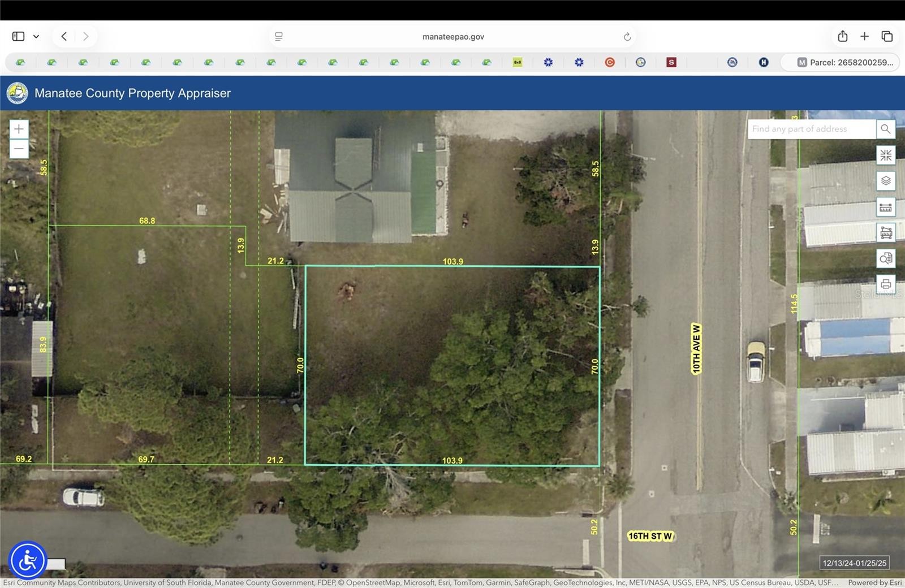The image size is (905, 588).
Task: Open the parcel report search tool
Action: (886, 258)
